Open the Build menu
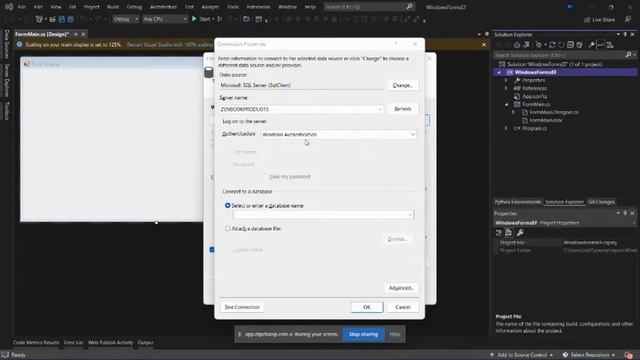The width and height of the screenshot is (640, 360). [113, 7]
